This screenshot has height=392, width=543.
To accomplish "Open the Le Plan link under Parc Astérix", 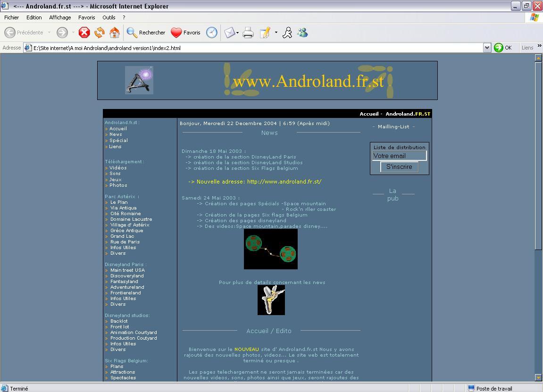I will 119,202.
